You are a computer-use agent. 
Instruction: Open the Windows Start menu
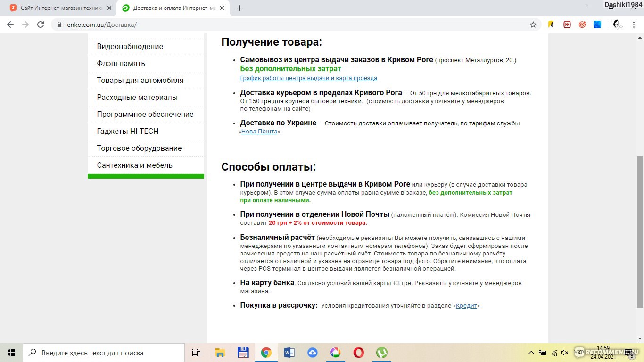(11, 353)
